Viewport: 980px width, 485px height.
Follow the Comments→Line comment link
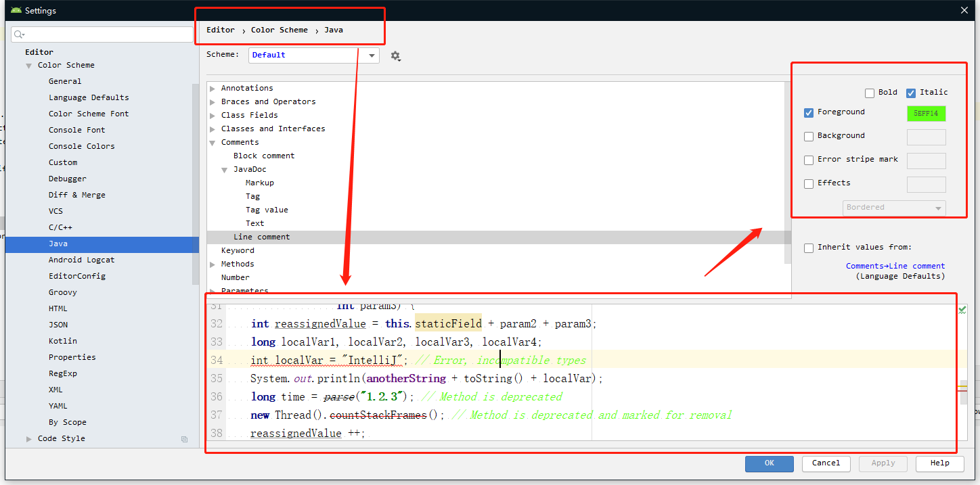(x=895, y=266)
